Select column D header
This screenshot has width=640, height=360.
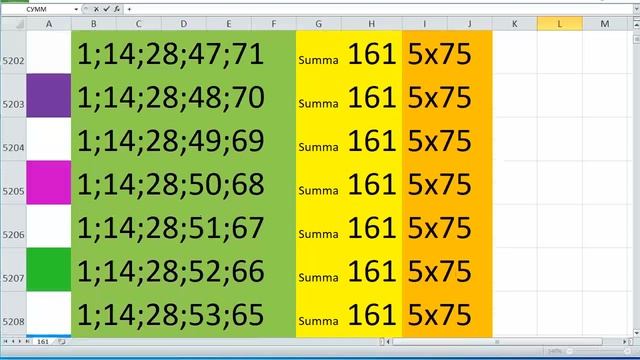[184, 24]
